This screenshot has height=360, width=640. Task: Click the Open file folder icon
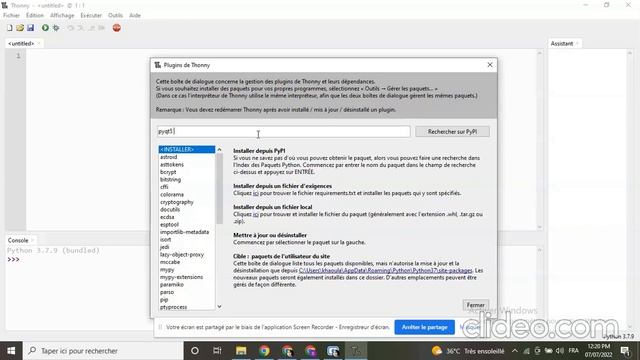pos(20,28)
